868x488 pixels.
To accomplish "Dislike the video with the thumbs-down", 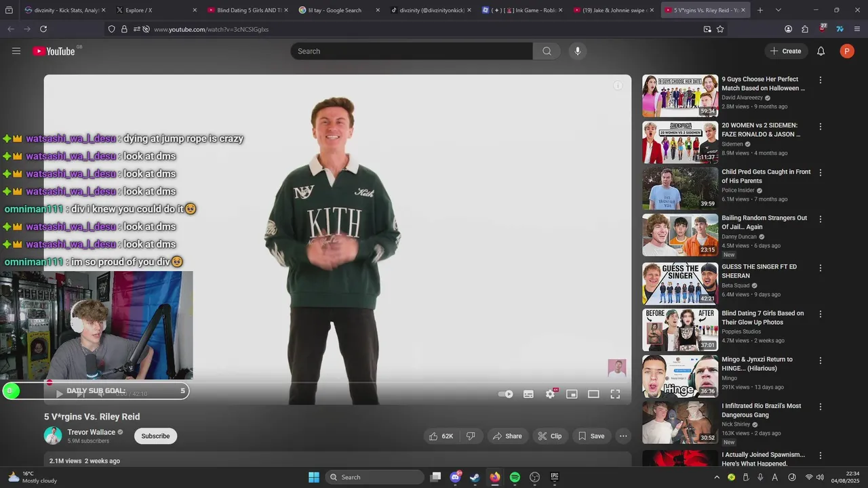I will [471, 436].
